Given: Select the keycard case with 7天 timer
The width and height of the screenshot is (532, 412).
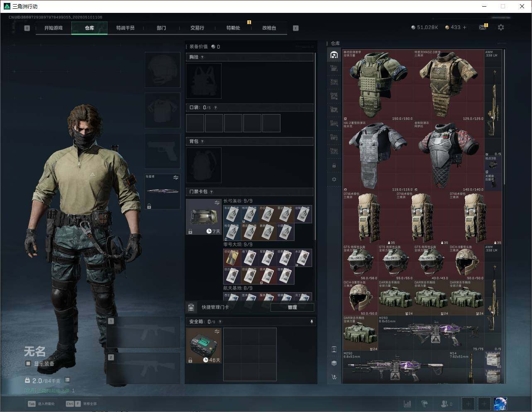Looking at the screenshot, I should (x=204, y=217).
